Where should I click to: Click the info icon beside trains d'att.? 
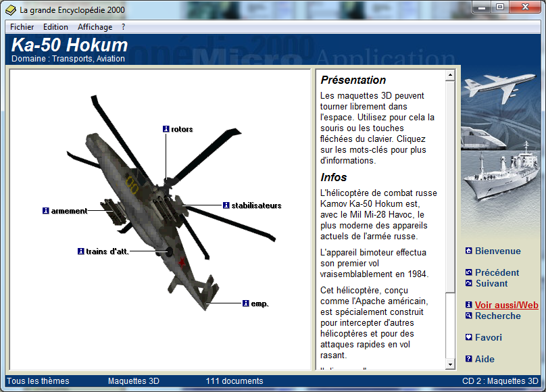click(81, 251)
